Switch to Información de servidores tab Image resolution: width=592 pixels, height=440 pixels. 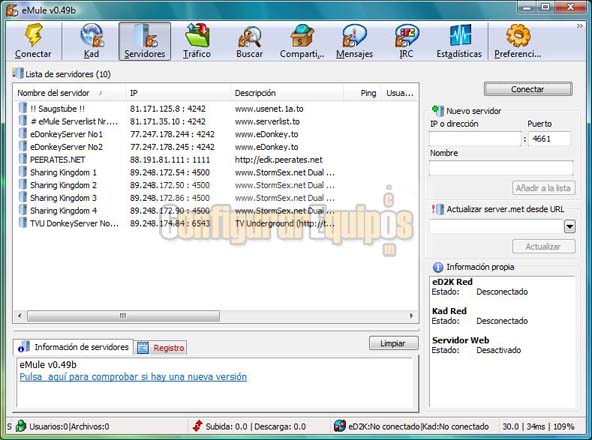click(73, 347)
